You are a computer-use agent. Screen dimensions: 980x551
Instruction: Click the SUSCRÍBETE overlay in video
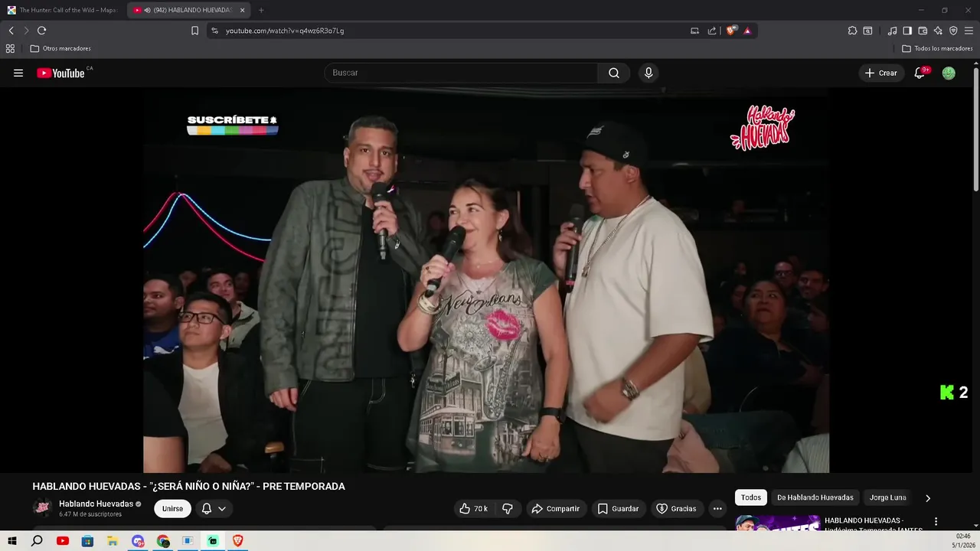tap(232, 125)
